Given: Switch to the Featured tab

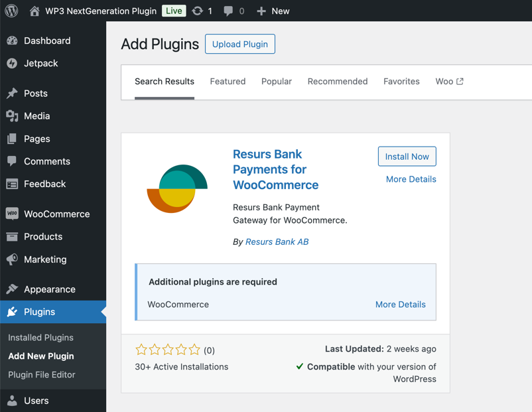Looking at the screenshot, I should click(228, 82).
